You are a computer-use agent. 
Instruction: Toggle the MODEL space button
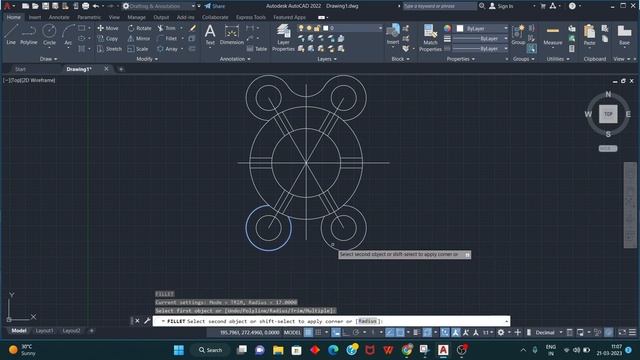tap(292, 333)
